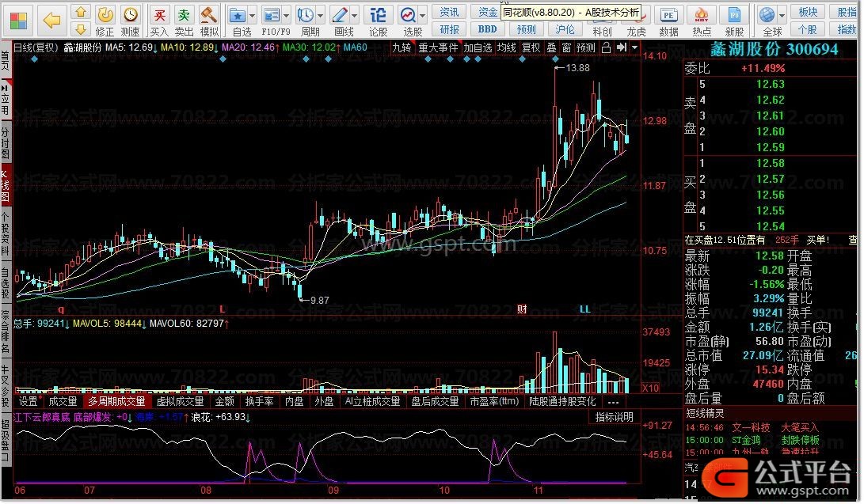The height and width of the screenshot is (504, 864).
Task: Toggle 九转 indicator on chart
Action: coord(402,48)
